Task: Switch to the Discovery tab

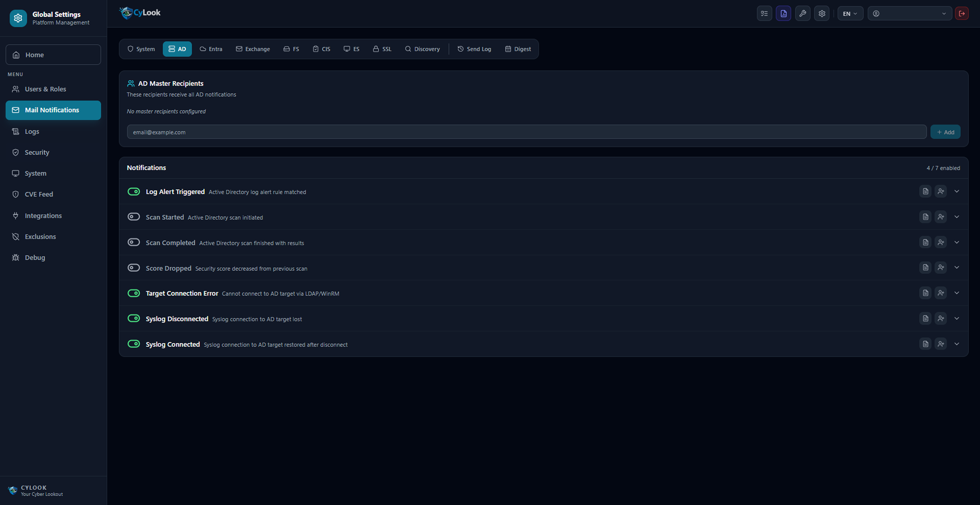Action: coord(422,49)
